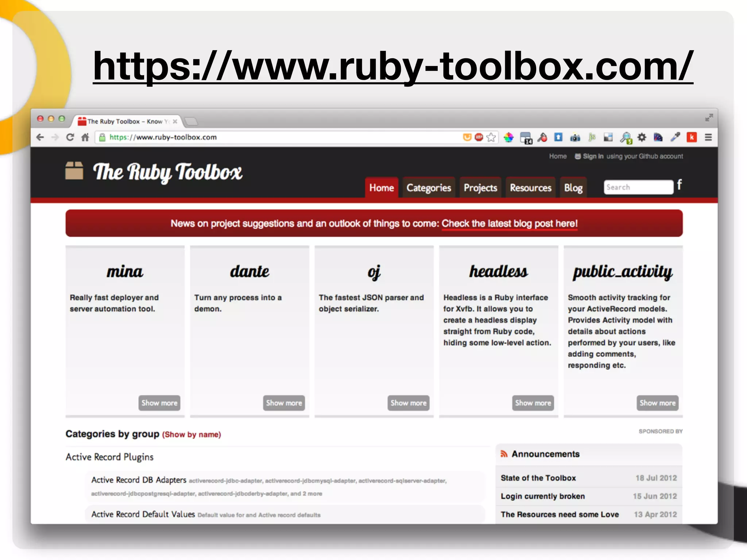Click Show more on the oj card
Image resolution: width=747 pixels, height=560 pixels.
click(409, 403)
